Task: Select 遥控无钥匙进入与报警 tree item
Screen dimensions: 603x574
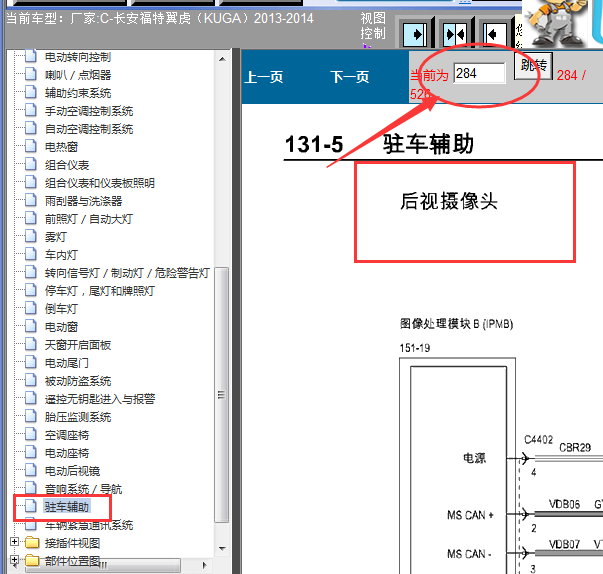Action: point(100,399)
